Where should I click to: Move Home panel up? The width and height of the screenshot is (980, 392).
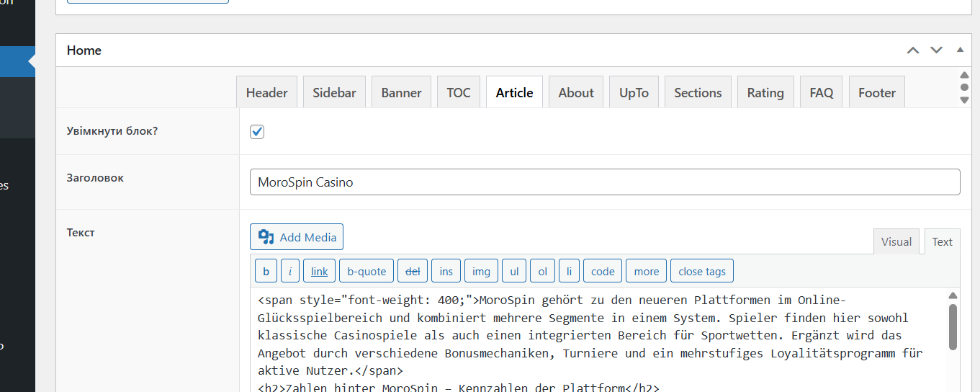coord(913,50)
